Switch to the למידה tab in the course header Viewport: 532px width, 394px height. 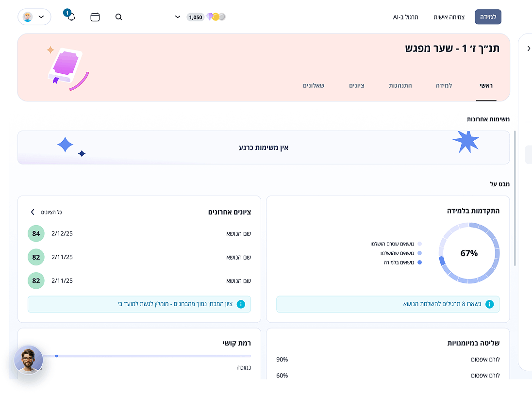point(444,86)
